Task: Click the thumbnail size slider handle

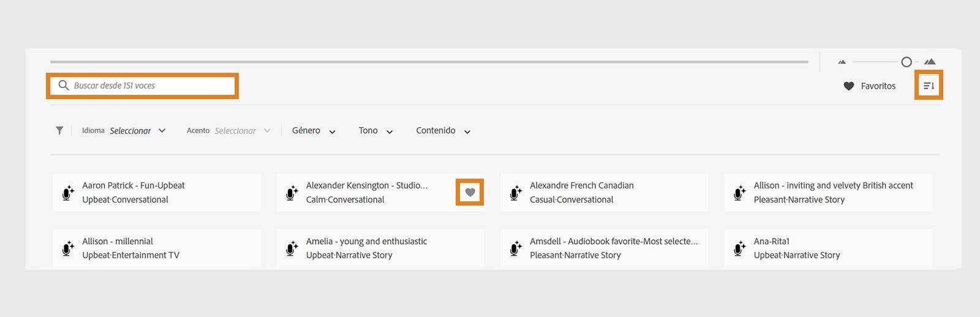Action: pos(907,62)
